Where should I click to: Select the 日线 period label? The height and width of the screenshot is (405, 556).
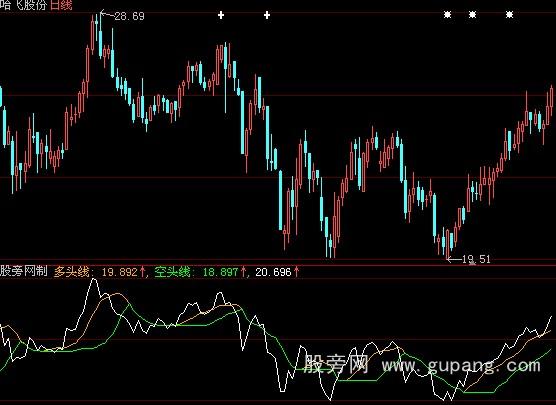[61, 5]
